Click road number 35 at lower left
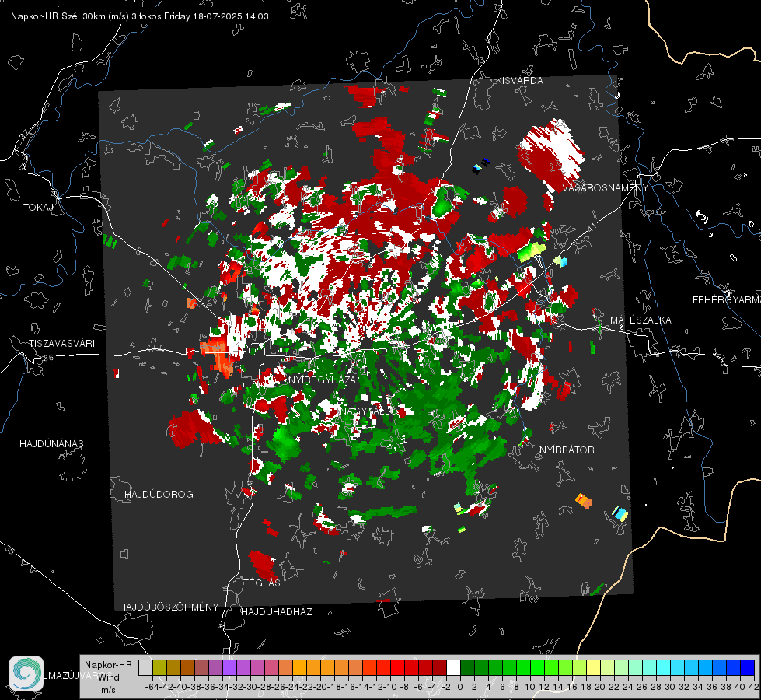The width and height of the screenshot is (761, 700). (9, 550)
